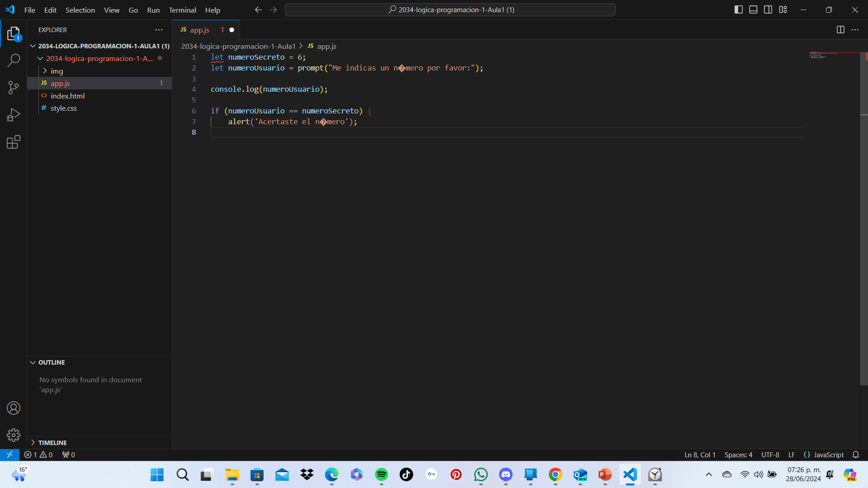Click the weather widget showing 16°

[19, 474]
